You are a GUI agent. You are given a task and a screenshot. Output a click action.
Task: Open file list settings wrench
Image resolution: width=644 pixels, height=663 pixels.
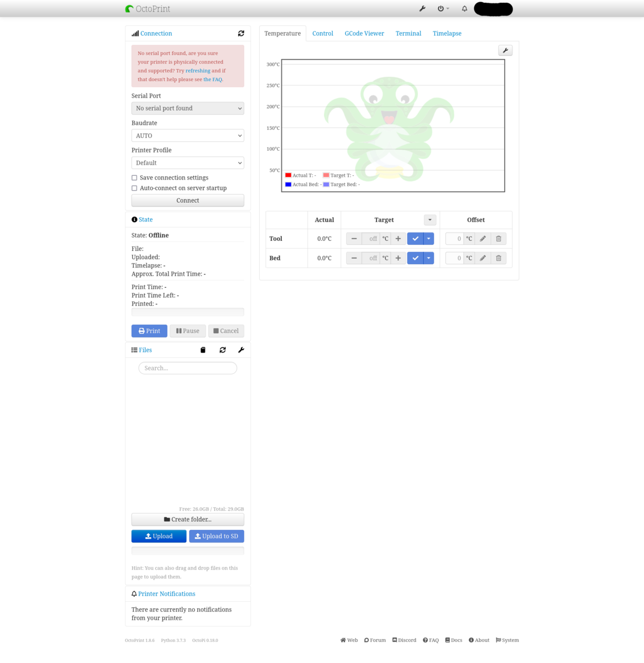point(241,350)
